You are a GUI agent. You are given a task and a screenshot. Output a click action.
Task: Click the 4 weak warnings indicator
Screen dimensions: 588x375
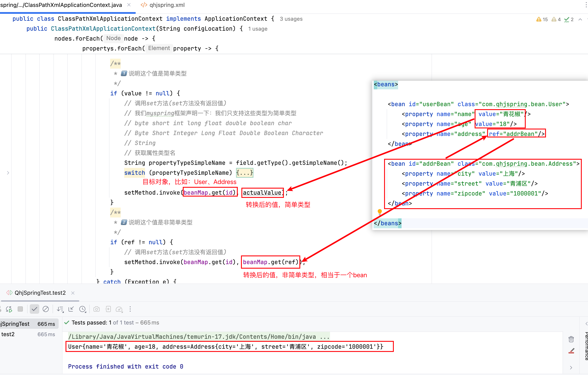coord(556,19)
